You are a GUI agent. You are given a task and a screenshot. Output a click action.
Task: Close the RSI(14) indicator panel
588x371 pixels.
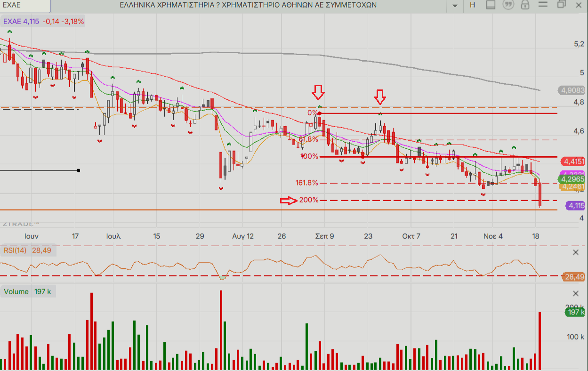click(x=576, y=252)
